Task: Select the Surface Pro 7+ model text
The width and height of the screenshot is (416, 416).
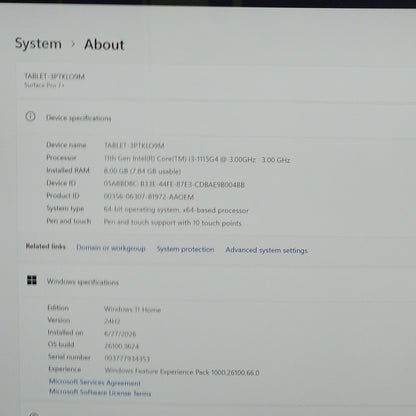Action: tap(44, 85)
